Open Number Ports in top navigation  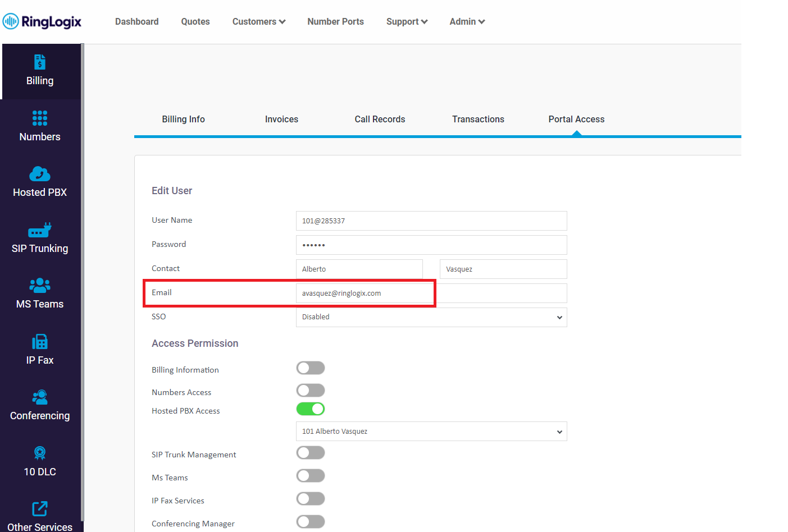[336, 21]
